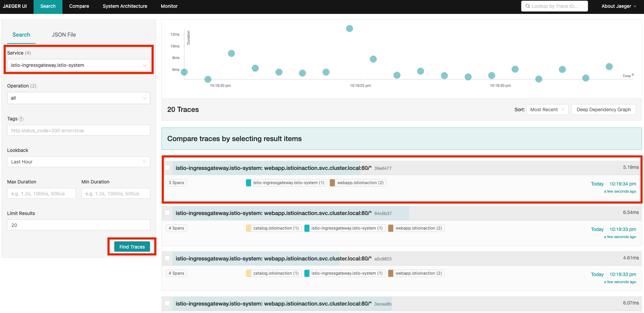Click the teal swatch in trace 39e6477's istio-ingressgateway tag
The width and height of the screenshot is (644, 313).
click(249, 183)
